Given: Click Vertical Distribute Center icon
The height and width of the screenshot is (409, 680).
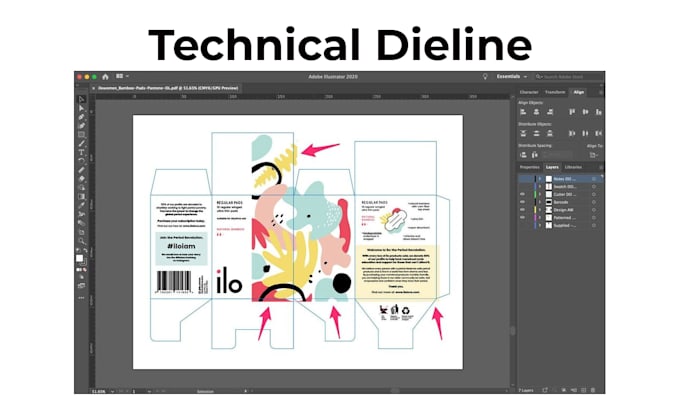Looking at the screenshot, I should [536, 133].
